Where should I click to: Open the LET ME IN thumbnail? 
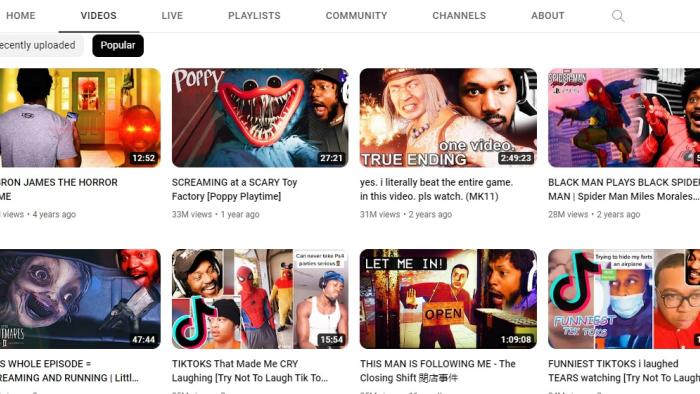[448, 299]
